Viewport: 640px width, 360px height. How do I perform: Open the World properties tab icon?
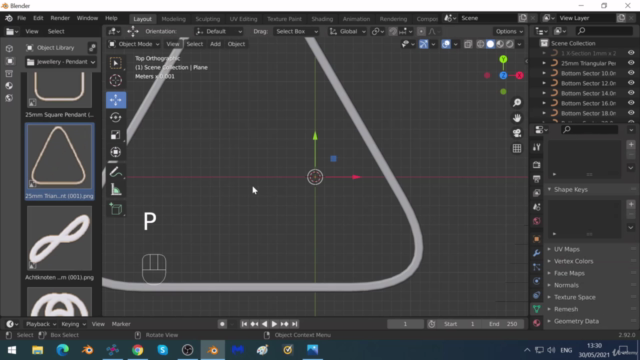(x=537, y=221)
